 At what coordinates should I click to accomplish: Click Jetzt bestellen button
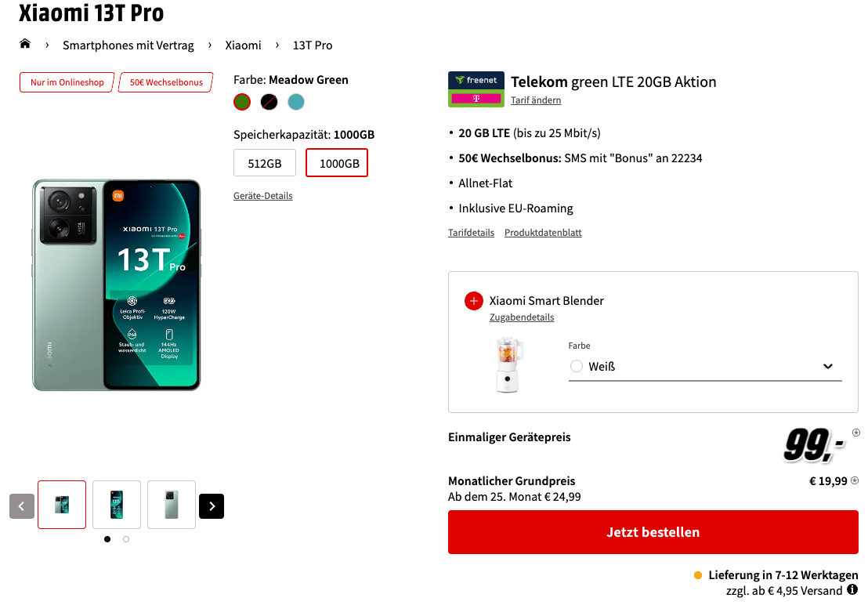click(x=653, y=532)
